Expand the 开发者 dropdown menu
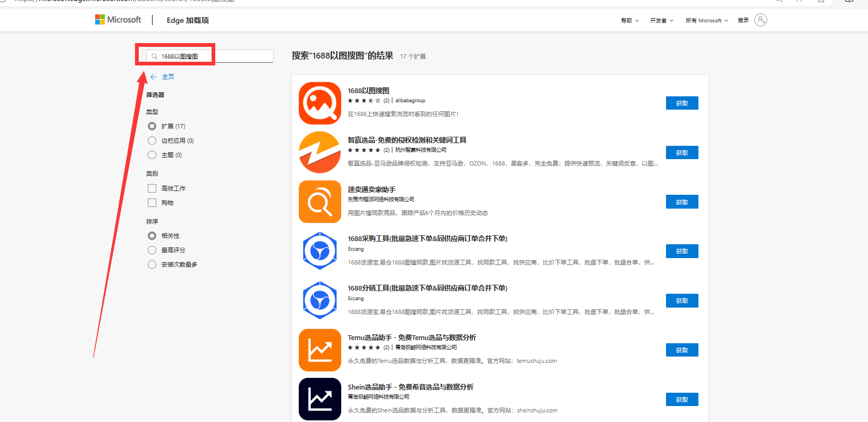This screenshot has height=422, width=868. point(662,21)
